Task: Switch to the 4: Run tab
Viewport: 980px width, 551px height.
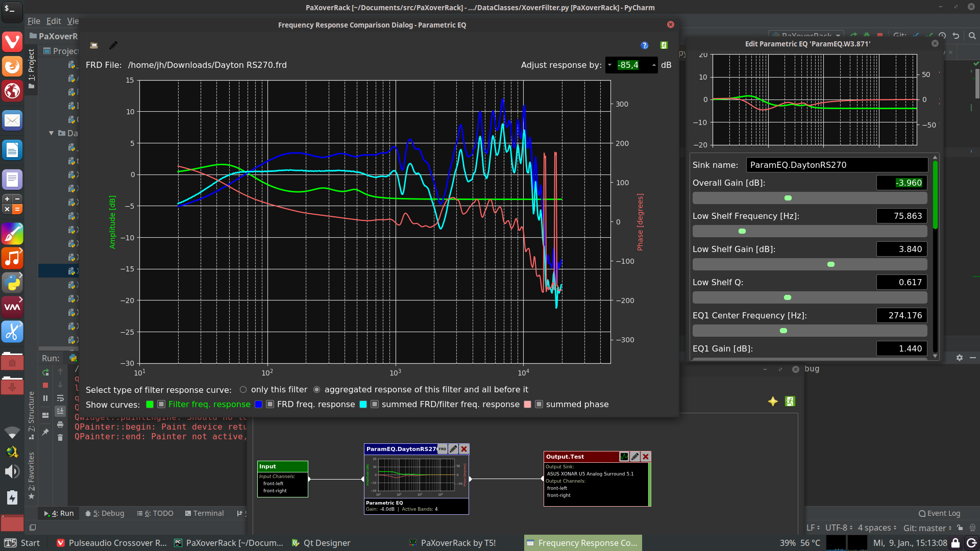Action: pyautogui.click(x=59, y=513)
